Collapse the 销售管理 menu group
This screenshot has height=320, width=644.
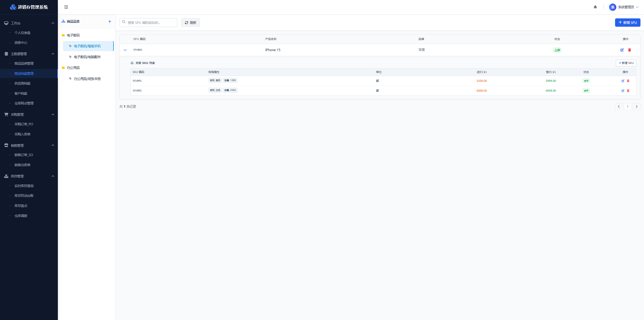pos(53,145)
